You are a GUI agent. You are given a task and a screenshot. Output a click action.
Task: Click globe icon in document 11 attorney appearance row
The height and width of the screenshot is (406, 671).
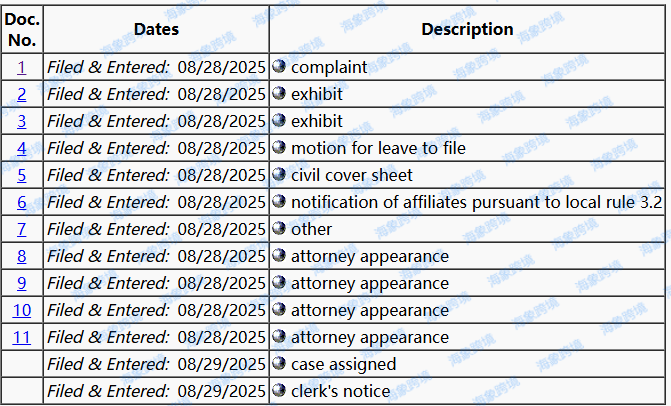[279, 337]
